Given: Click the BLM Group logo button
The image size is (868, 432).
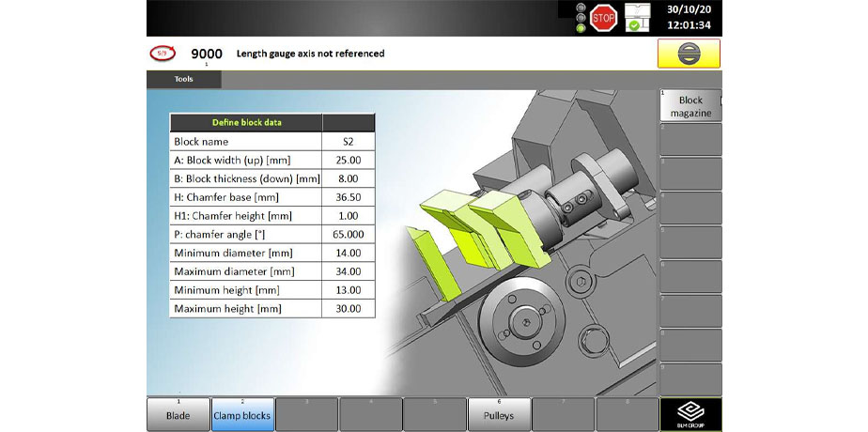Looking at the screenshot, I should pyautogui.click(x=690, y=414).
